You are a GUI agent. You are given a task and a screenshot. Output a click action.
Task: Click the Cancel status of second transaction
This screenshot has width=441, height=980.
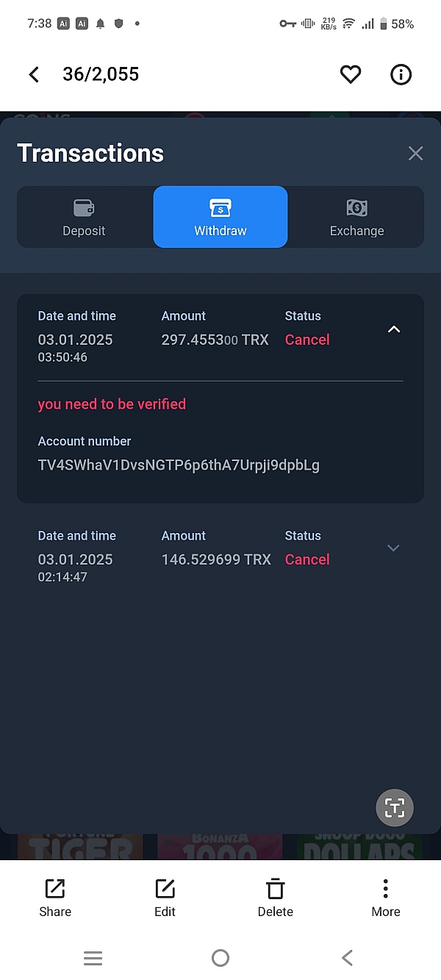click(307, 559)
